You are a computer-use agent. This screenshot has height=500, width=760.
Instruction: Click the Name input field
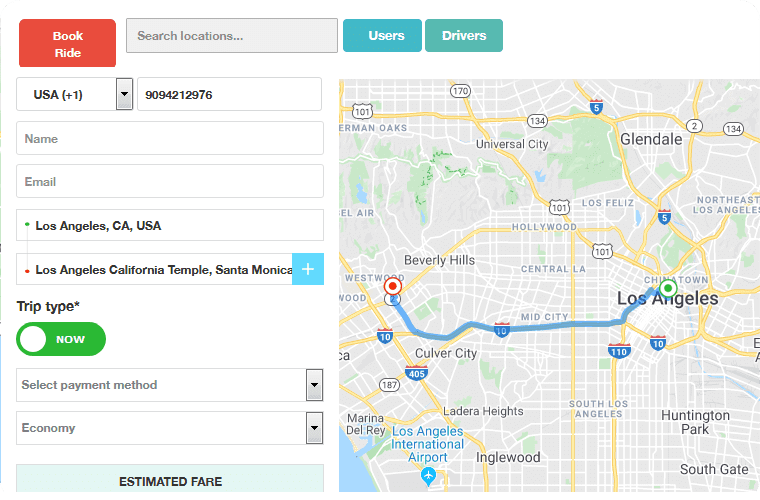click(x=170, y=138)
